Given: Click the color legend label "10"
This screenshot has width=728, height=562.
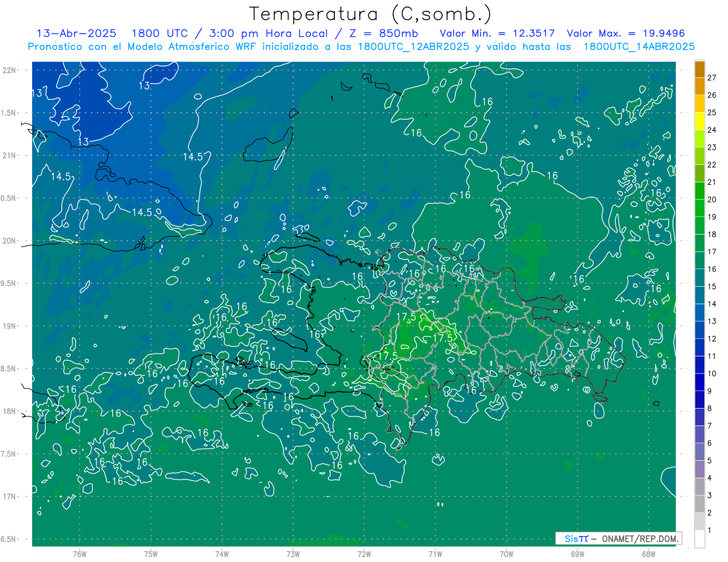Looking at the screenshot, I should tap(712, 373).
